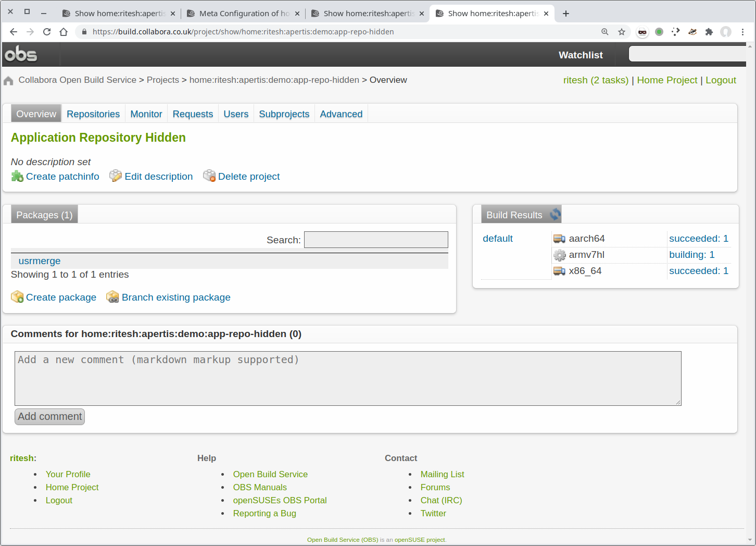Click the Edit description icon
Viewport: 756px width, 546px height.
pos(116,176)
